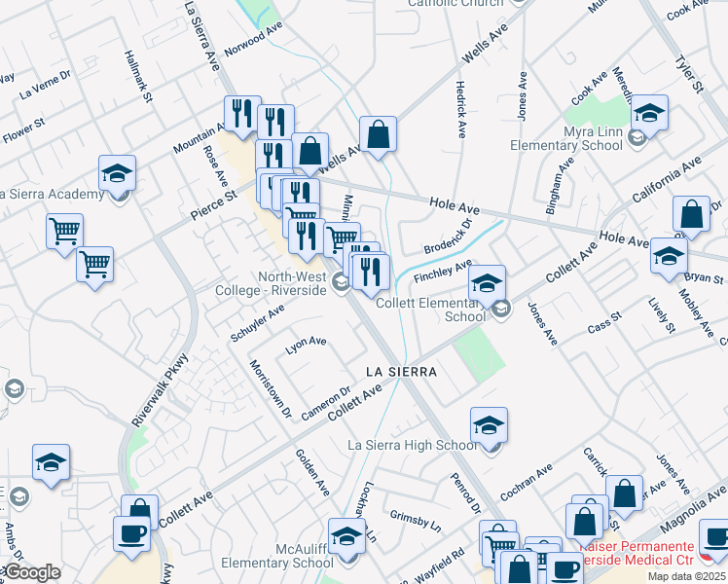Click the Norwood Ave street label
The height and width of the screenshot is (584, 728).
253,39
